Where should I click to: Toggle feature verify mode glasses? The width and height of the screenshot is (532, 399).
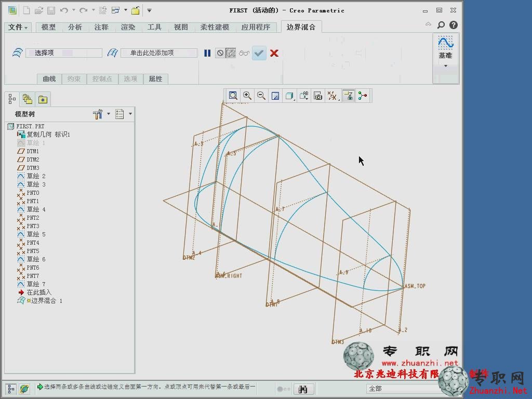tap(244, 54)
